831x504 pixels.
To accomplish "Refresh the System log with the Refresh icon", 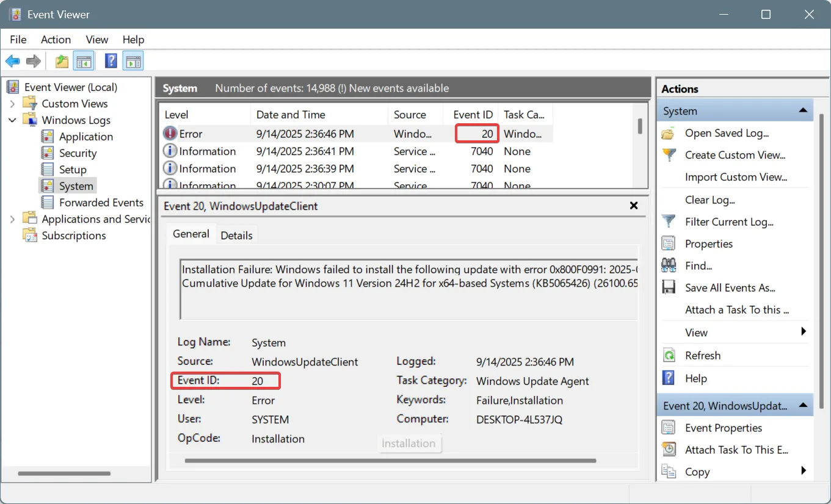I will [669, 355].
